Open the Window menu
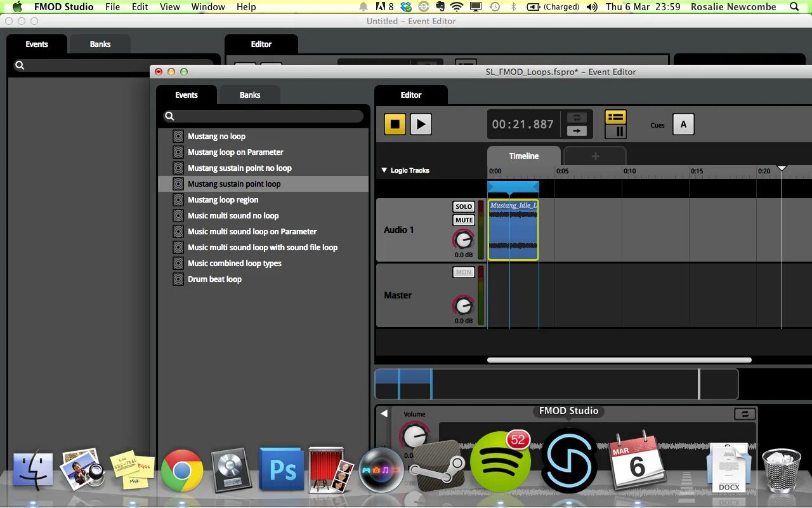 208,7
